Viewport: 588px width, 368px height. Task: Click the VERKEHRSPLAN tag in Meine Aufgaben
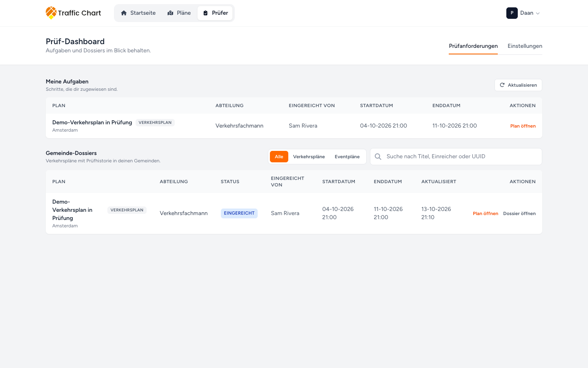tap(155, 123)
